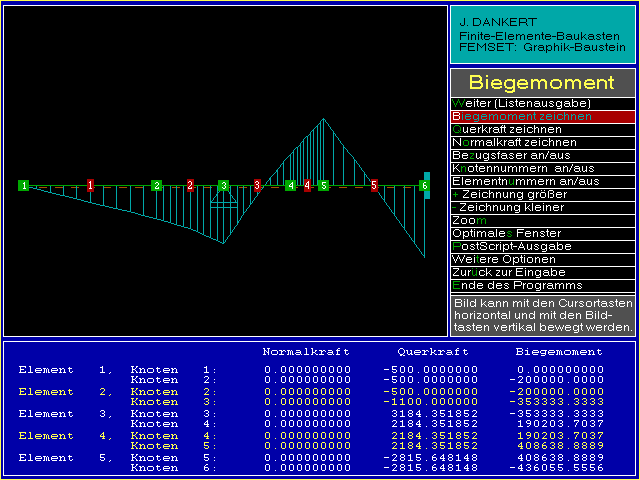The width and height of the screenshot is (640, 480).
Task: Pick red element marker 5 on diagram
Action: [x=374, y=185]
